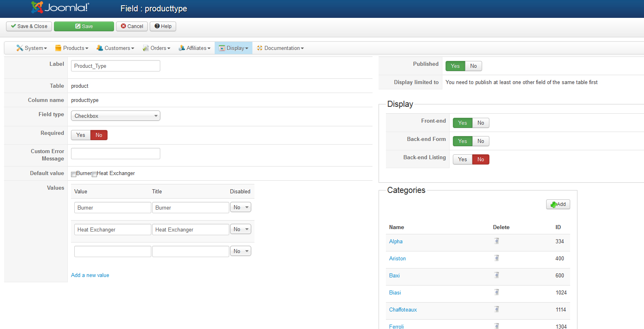The height and width of the screenshot is (329, 644).
Task: Tick the Heat Exchanger default value checkbox
Action: (x=94, y=174)
